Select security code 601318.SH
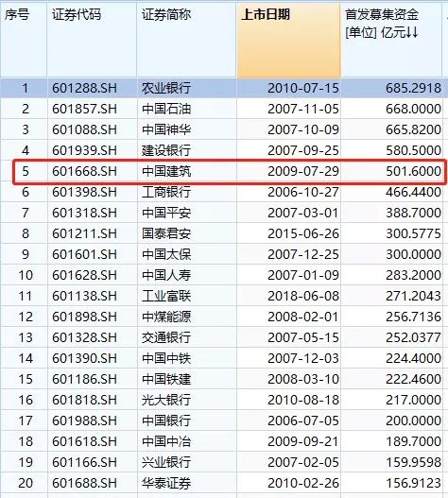This screenshot has height=498, width=448. [85, 213]
